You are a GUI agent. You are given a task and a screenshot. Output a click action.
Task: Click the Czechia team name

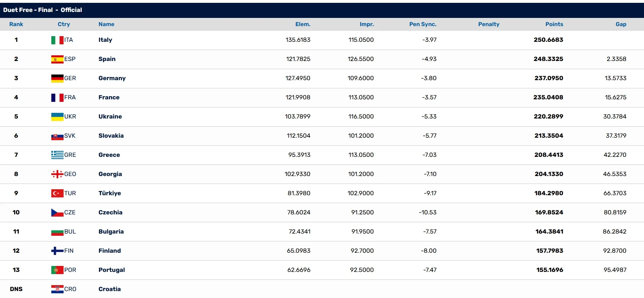(x=110, y=212)
